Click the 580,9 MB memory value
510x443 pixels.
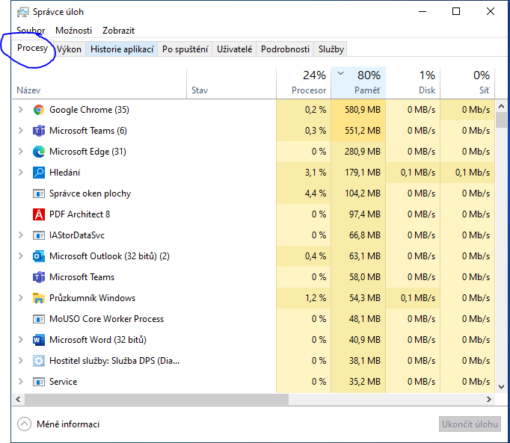pos(363,110)
